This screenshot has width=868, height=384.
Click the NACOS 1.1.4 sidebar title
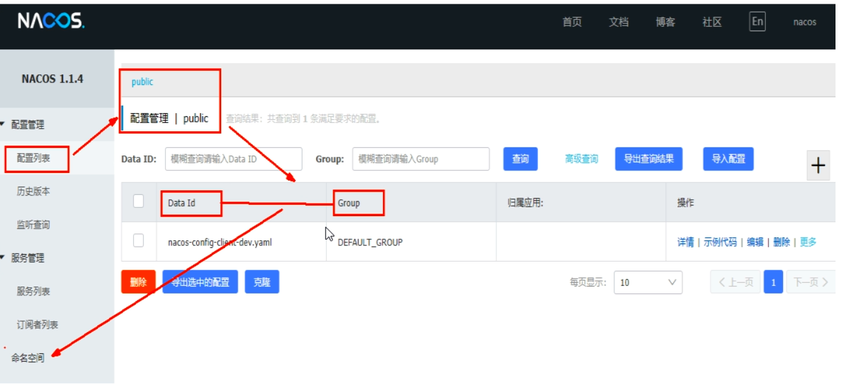pyautogui.click(x=52, y=79)
